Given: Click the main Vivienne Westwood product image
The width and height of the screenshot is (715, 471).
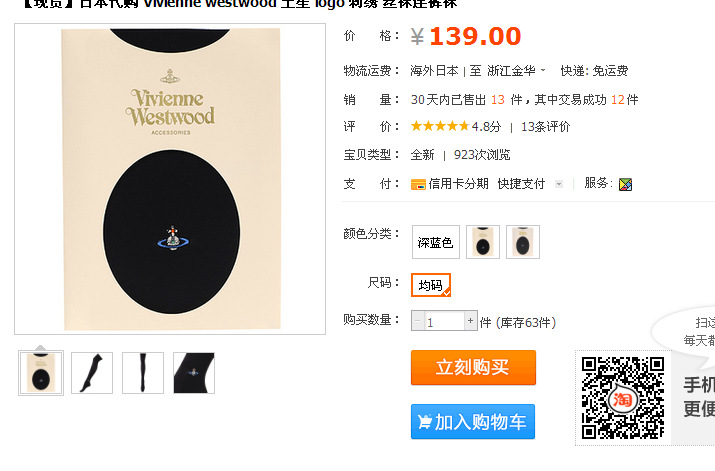Looking at the screenshot, I should pos(170,179).
